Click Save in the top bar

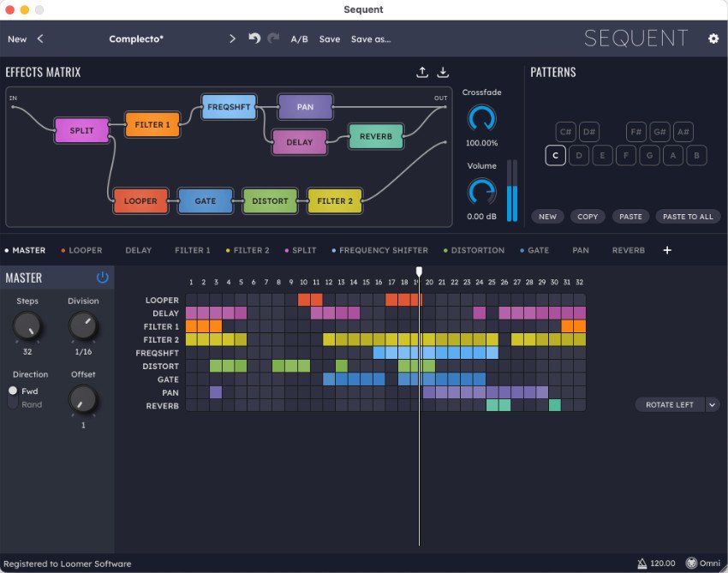point(330,39)
